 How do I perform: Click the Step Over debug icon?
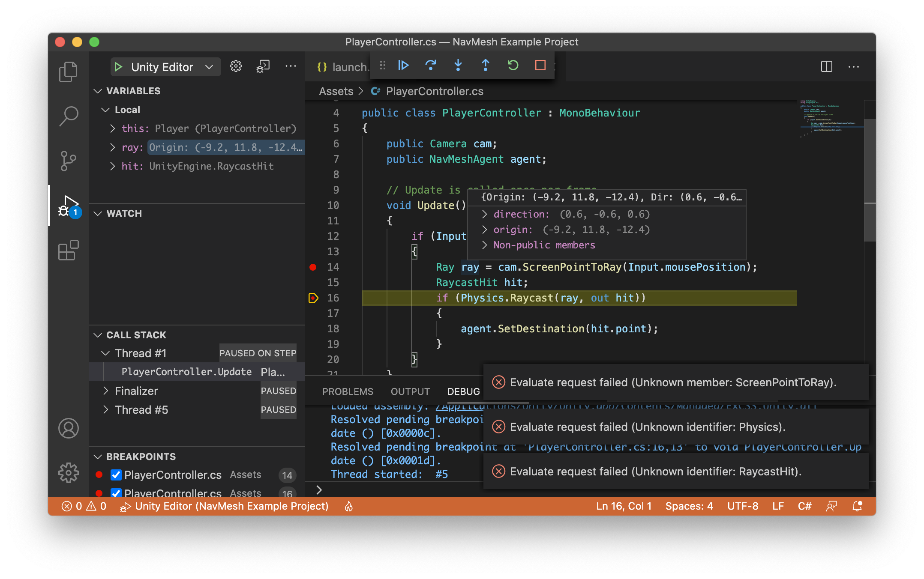(430, 66)
